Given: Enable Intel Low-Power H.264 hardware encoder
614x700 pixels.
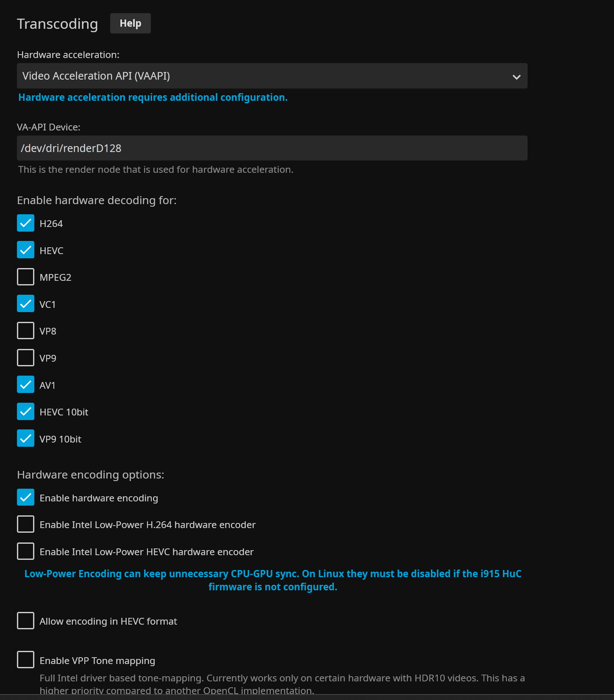Looking at the screenshot, I should pyautogui.click(x=26, y=524).
